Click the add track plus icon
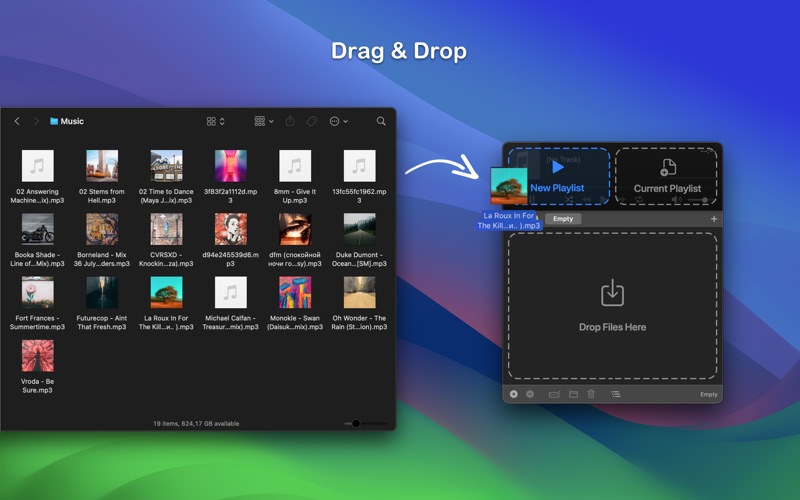The image size is (800, 500). [513, 394]
